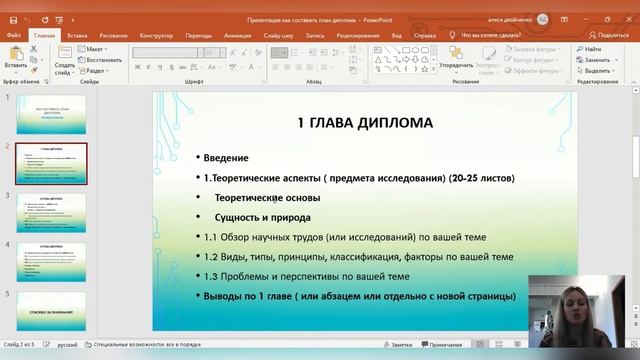Open the Выделить select dropdown
Screen dimensions: 640x360
(597, 71)
